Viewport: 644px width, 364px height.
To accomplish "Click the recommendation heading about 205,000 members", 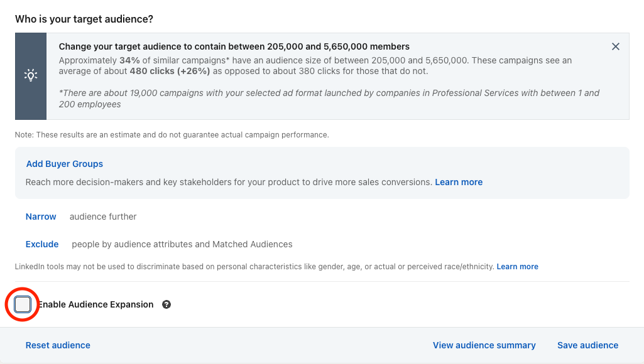I will pyautogui.click(x=234, y=46).
